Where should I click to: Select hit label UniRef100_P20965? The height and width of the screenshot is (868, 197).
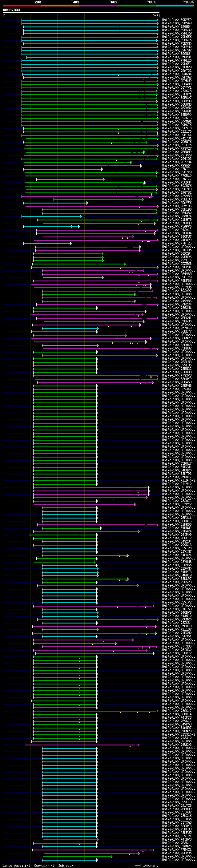point(177,565)
